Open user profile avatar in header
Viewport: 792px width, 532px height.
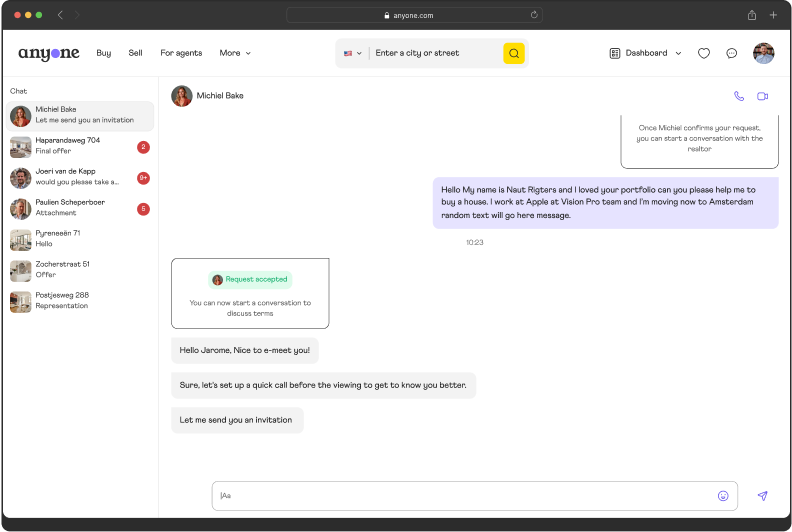(x=763, y=53)
